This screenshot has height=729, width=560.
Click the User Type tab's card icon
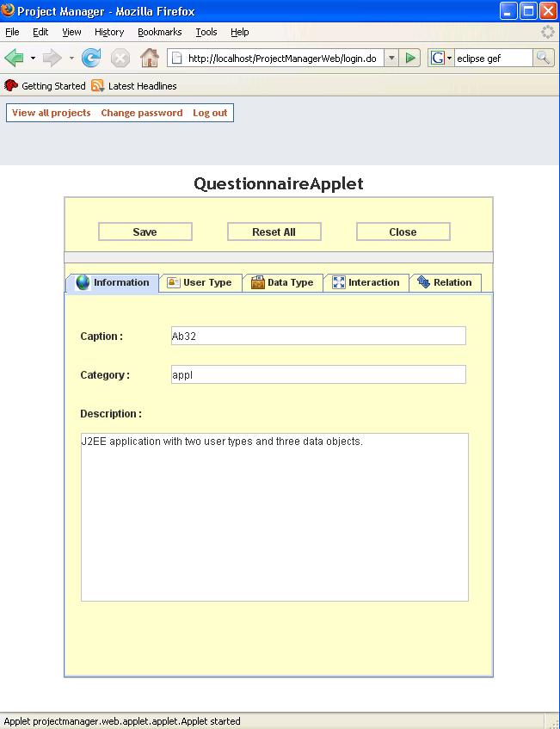tap(174, 282)
